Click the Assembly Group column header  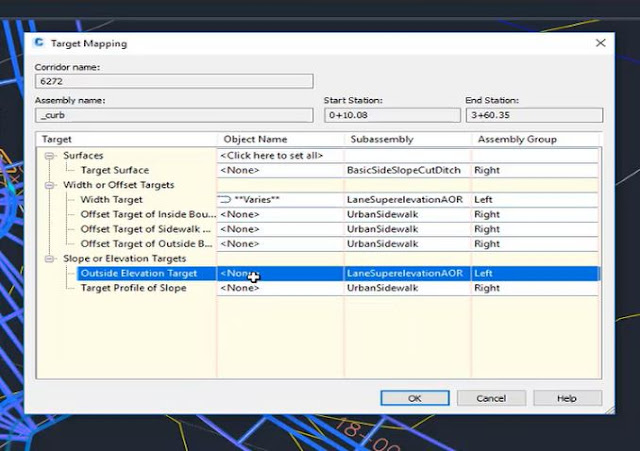[x=536, y=139]
